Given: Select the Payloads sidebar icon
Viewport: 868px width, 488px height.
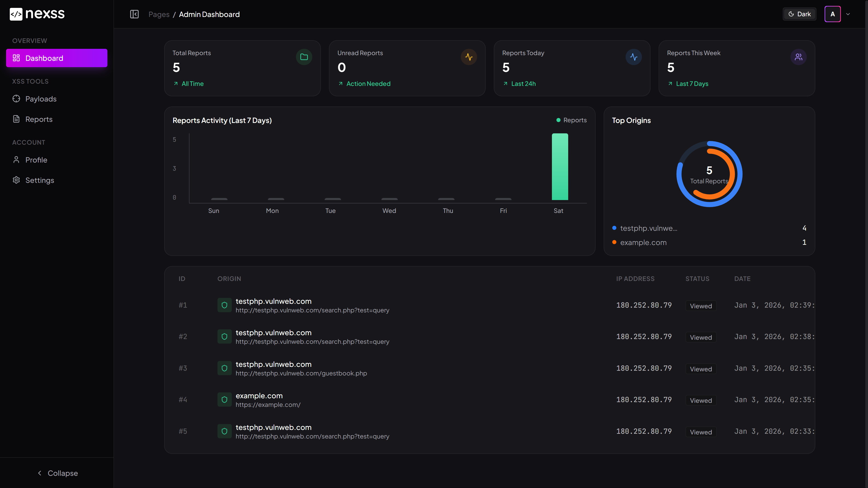Looking at the screenshot, I should 16,99.
